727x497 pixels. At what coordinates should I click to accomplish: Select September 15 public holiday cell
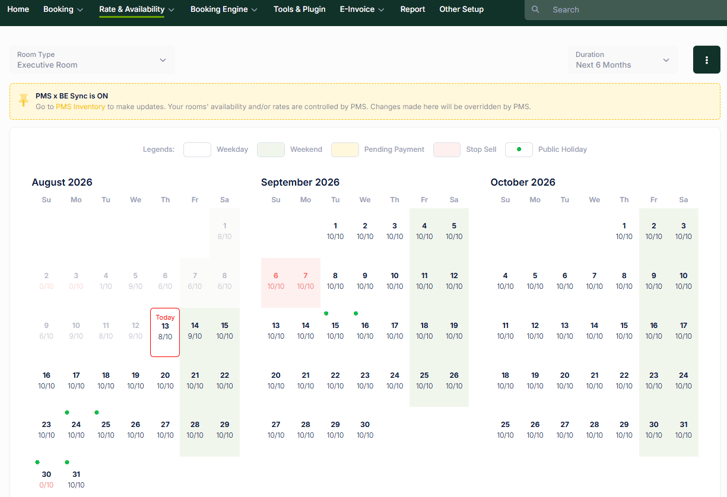click(x=335, y=332)
